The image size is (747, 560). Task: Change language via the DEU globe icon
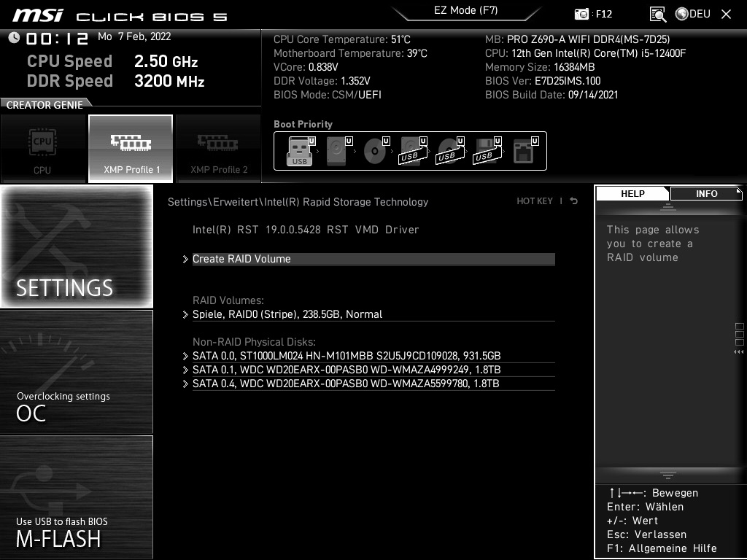pos(693,14)
